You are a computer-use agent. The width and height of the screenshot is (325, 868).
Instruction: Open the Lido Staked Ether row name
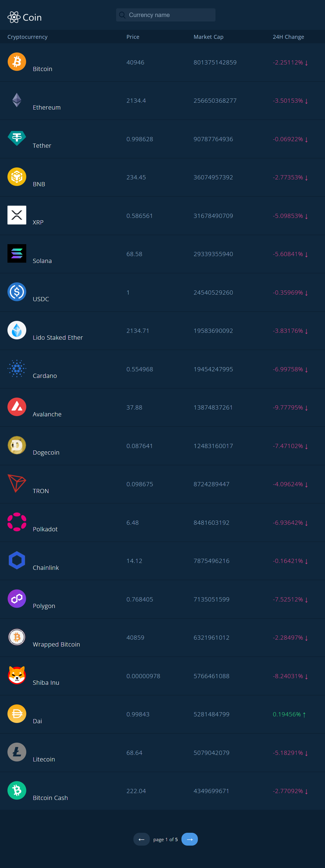58,337
